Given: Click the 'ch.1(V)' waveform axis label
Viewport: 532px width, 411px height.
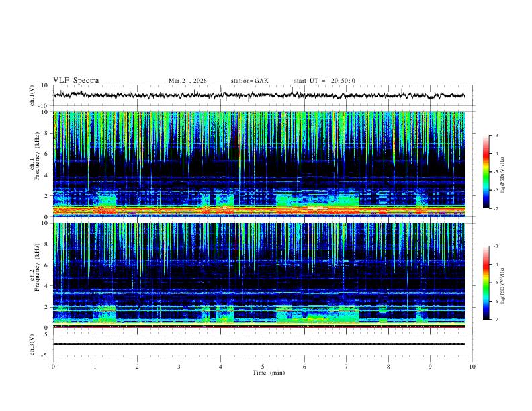Looking at the screenshot, I should click(x=32, y=95).
